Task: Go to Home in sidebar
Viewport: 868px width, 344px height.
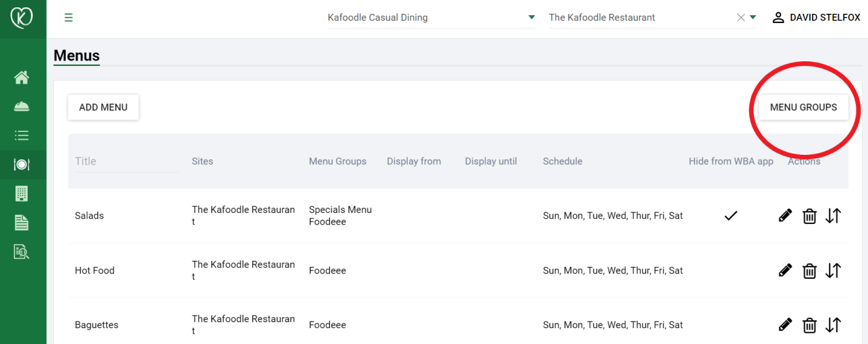Action: (22, 78)
